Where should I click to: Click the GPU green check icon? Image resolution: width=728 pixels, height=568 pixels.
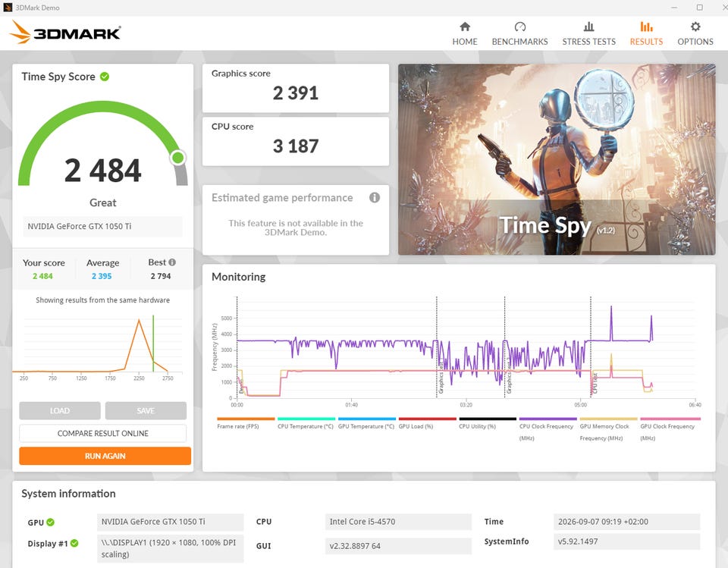[x=51, y=522]
